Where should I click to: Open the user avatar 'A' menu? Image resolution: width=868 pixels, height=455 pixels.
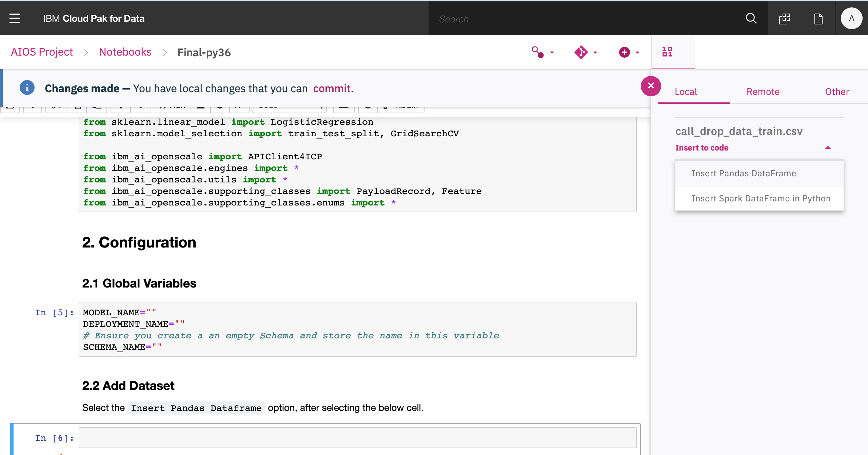click(x=851, y=18)
